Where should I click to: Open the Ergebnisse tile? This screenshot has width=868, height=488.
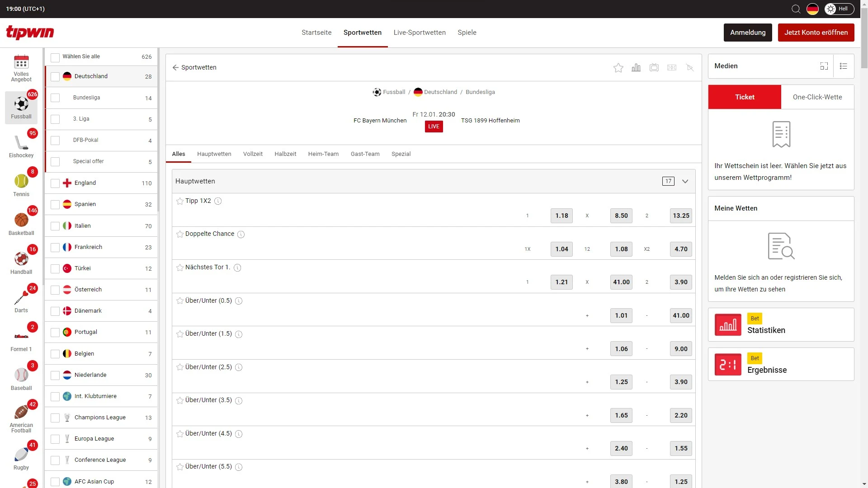pos(781,365)
